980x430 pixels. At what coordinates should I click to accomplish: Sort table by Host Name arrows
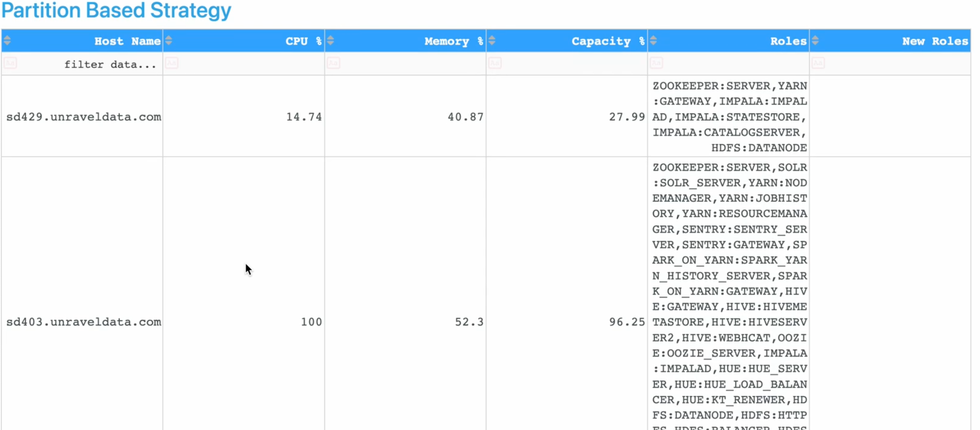pyautogui.click(x=7, y=40)
